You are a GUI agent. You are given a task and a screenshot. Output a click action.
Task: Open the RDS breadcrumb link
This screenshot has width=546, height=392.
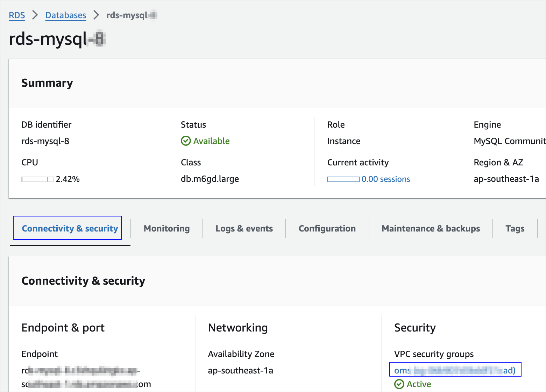coord(17,15)
